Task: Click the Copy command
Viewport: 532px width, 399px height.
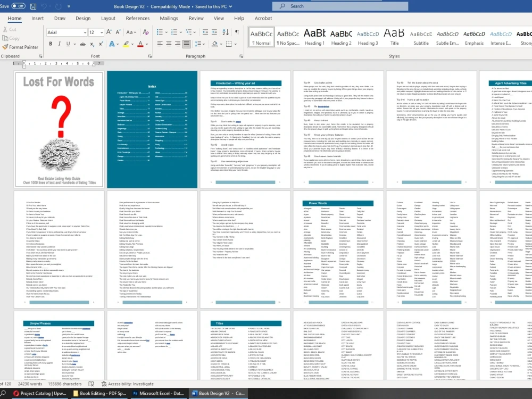Action: tap(11, 38)
